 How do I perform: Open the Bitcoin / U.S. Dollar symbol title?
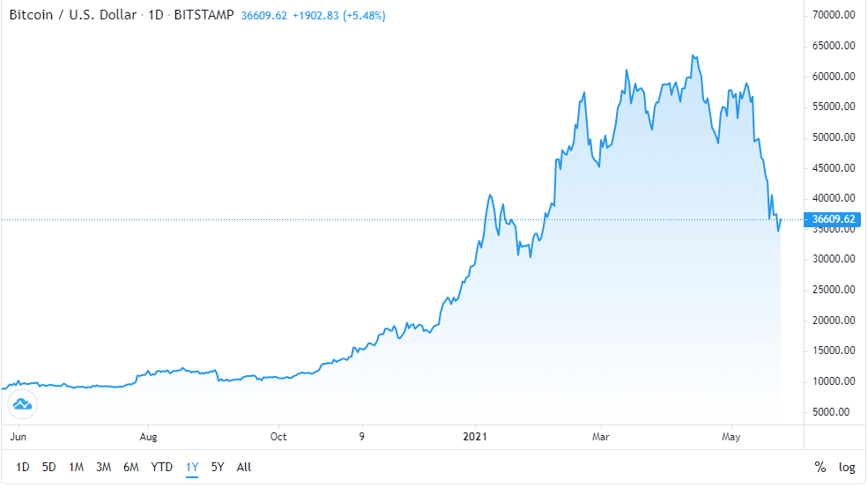point(72,16)
